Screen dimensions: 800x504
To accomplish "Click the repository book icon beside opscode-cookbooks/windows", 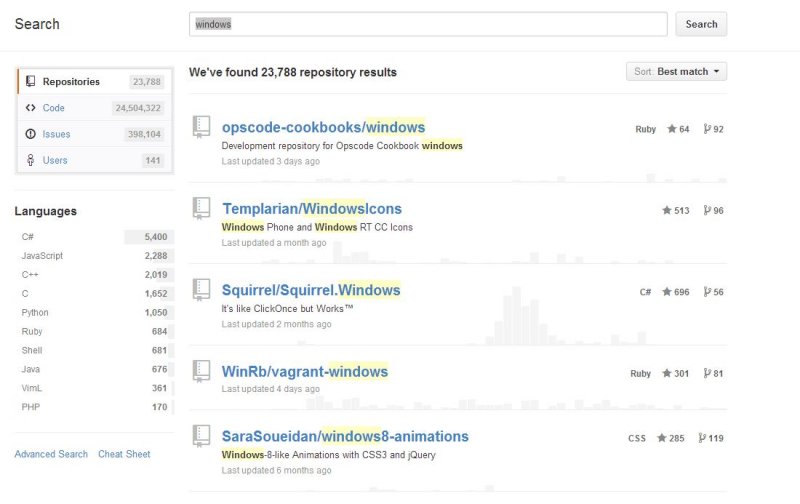I will [x=201, y=127].
